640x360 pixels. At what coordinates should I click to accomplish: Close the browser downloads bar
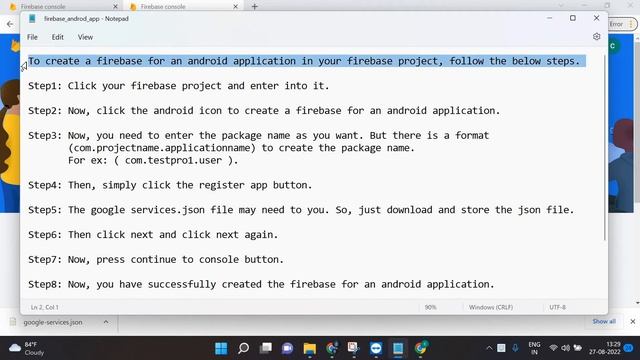[632, 322]
